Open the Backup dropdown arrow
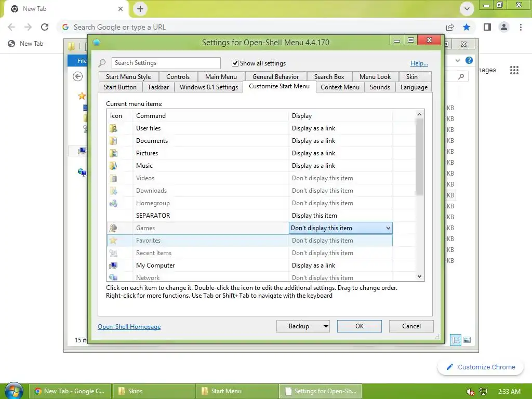This screenshot has height=399, width=532. point(326,326)
